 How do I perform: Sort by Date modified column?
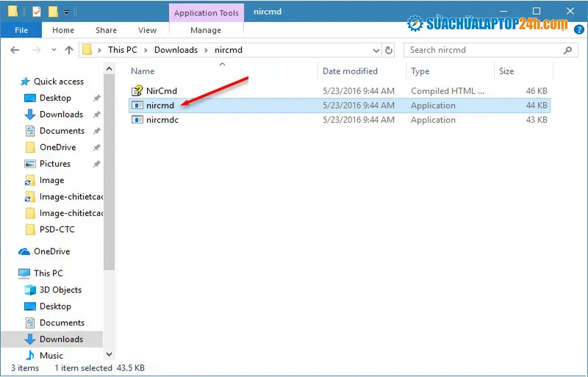pos(350,71)
